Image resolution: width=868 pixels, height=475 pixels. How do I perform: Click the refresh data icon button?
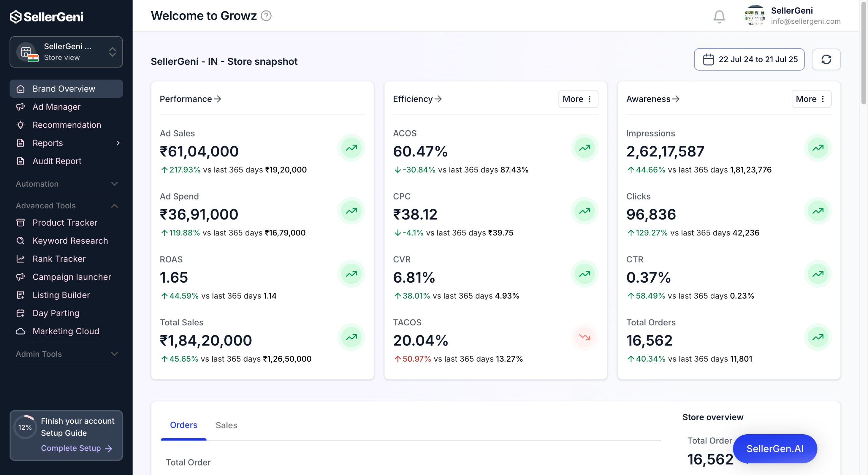click(826, 59)
